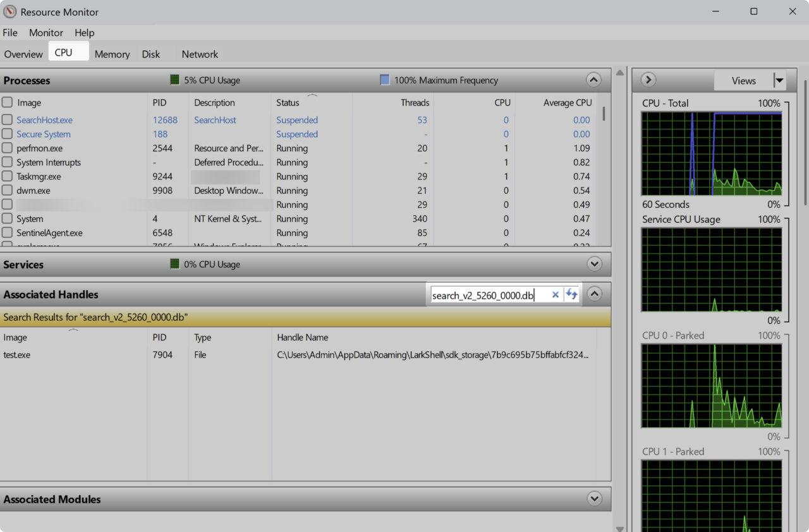Viewport: 809px width, 532px height.
Task: Clear the handle search box
Action: pyautogui.click(x=555, y=294)
